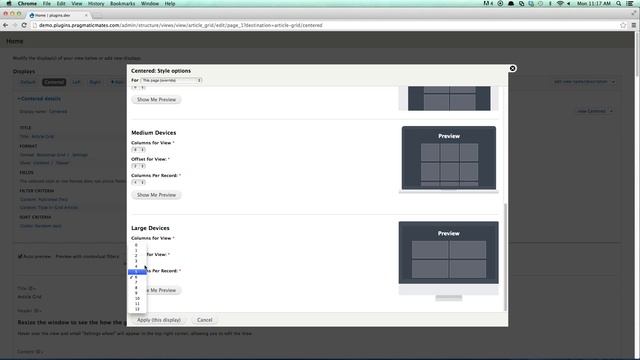The width and height of the screenshot is (640, 360).
Task: Click the Wi-Fi status icon
Action: (560, 3)
